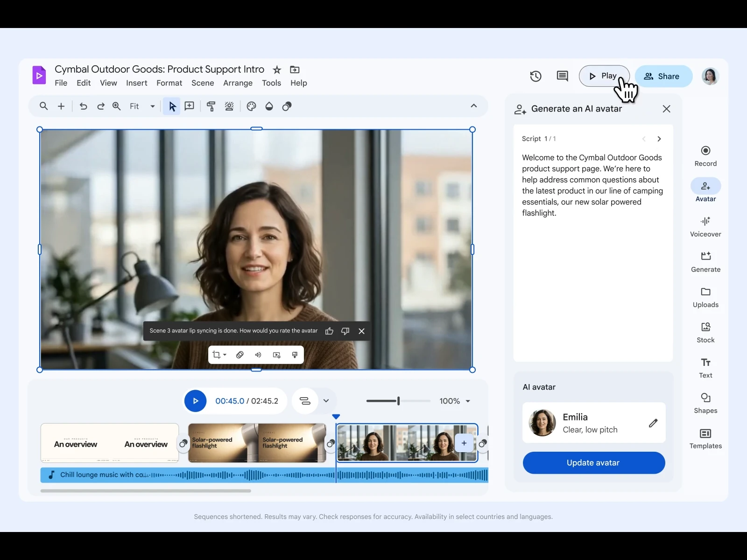Collapse the toolbar with the chevron
The width and height of the screenshot is (747, 560).
click(473, 106)
